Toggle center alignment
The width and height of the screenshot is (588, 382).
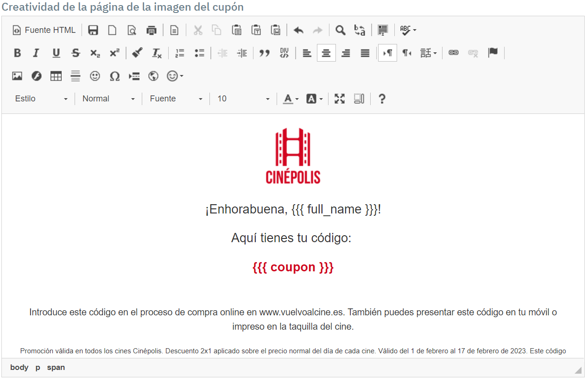click(326, 53)
